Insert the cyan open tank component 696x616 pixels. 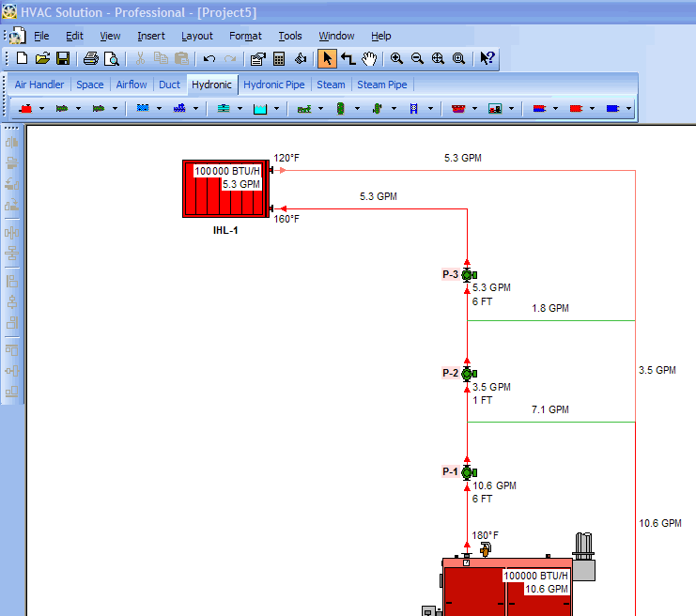pos(260,108)
